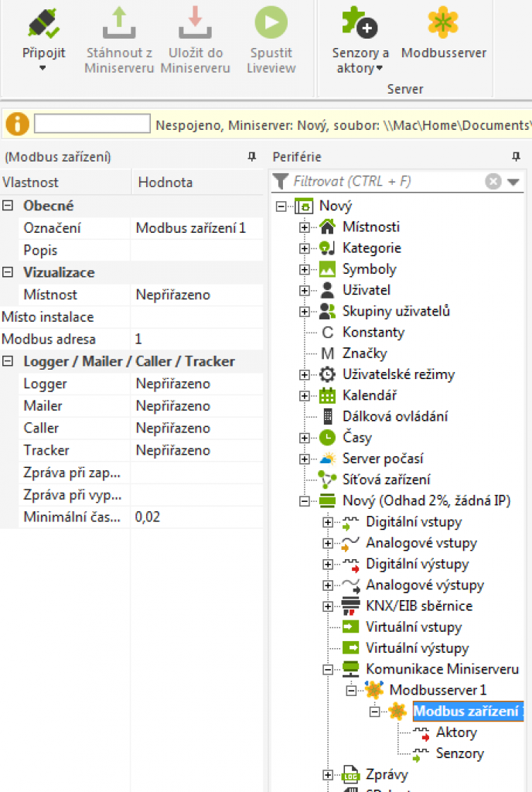Click the Hodnota column header
The height and width of the screenshot is (792, 532).
pos(198,183)
